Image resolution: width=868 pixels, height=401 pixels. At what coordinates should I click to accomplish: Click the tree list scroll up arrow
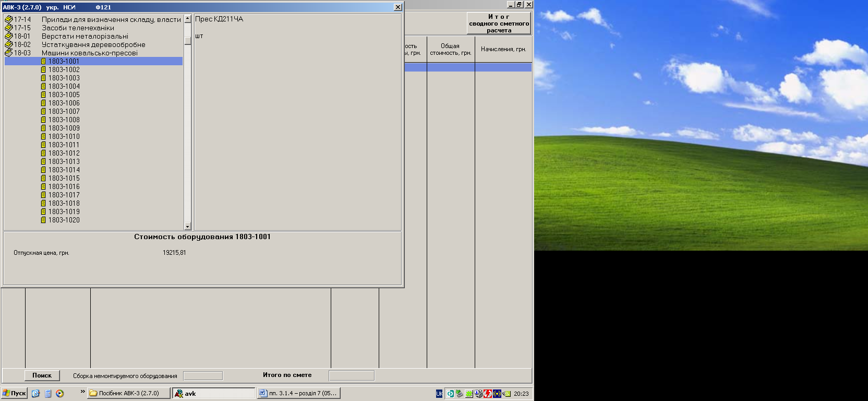(188, 19)
